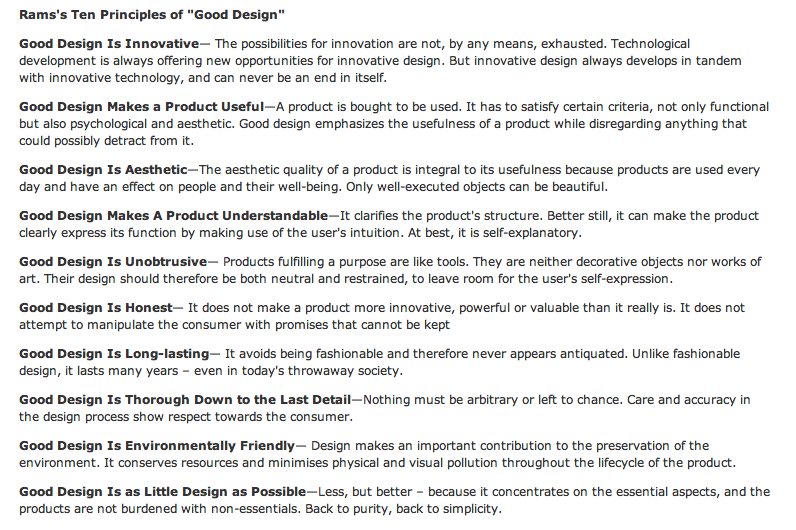Click the phrase "promises that cannot be kept"
Viewport: 796px width, 530px height.
point(362,325)
